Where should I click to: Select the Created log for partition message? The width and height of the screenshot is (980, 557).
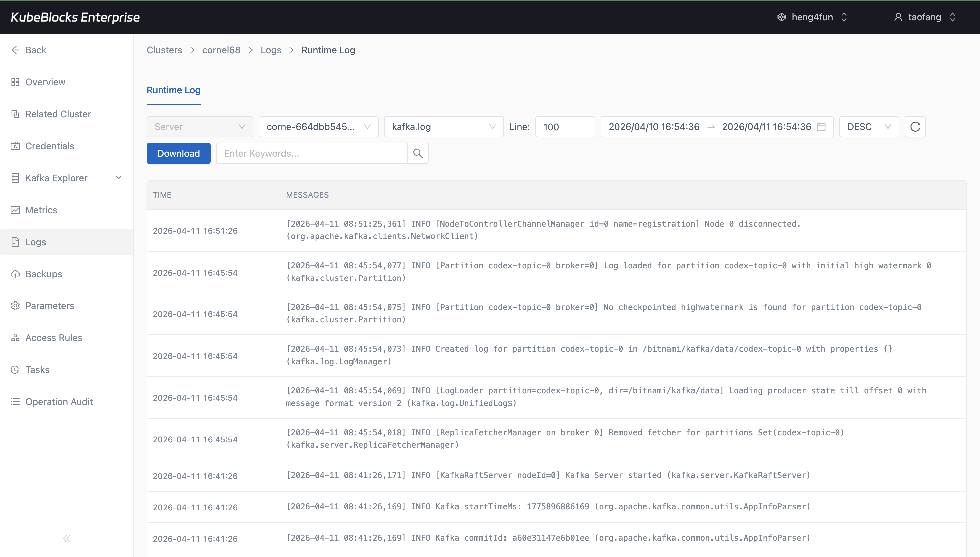(x=589, y=355)
